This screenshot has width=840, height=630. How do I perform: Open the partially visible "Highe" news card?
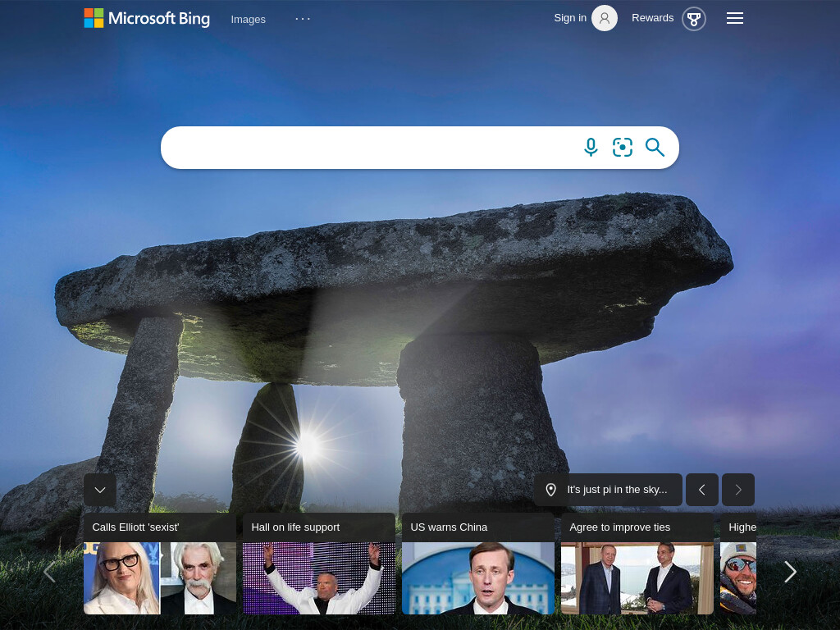tap(738, 564)
